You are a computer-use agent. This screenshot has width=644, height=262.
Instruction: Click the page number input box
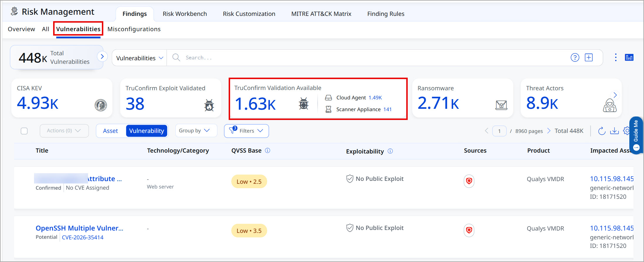point(499,131)
